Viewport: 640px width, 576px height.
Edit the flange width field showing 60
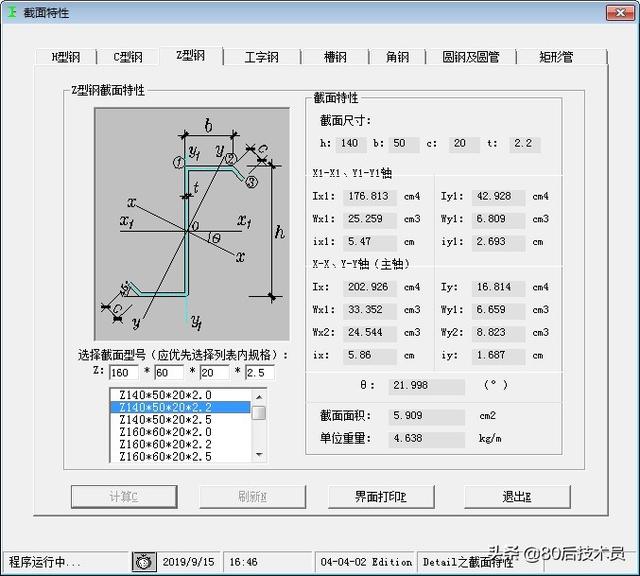[x=169, y=372]
